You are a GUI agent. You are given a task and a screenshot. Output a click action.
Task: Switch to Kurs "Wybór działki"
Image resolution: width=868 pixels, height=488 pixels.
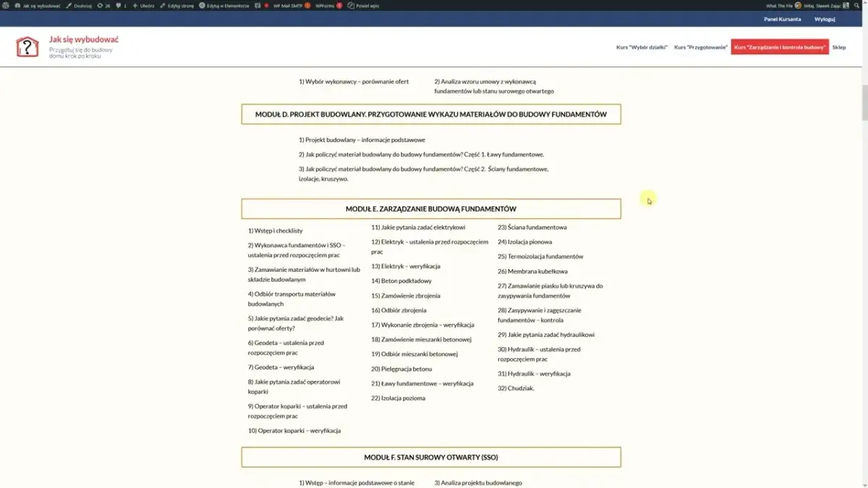click(642, 46)
